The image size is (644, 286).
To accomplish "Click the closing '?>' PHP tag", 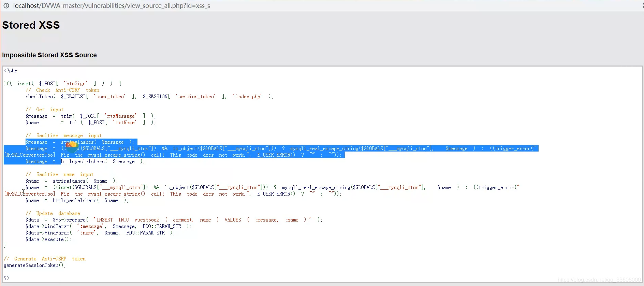I will pos(6,278).
